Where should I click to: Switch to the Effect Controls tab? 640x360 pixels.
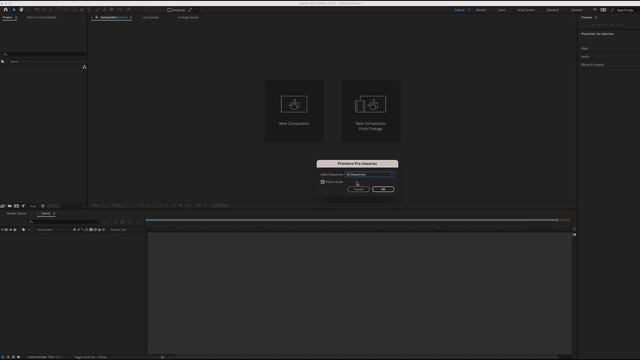coord(42,18)
